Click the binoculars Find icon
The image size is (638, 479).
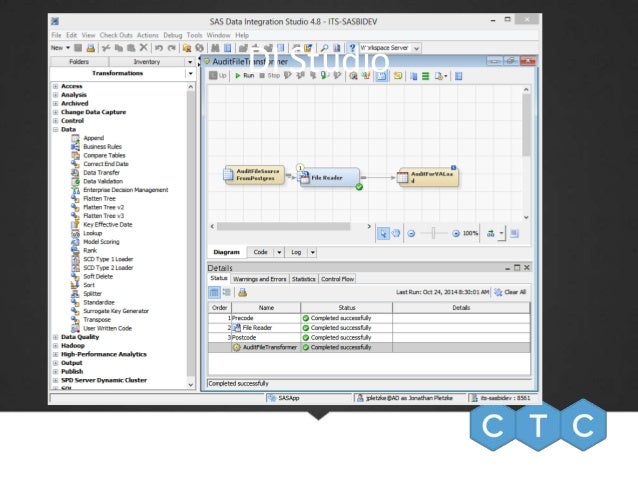pos(215,48)
